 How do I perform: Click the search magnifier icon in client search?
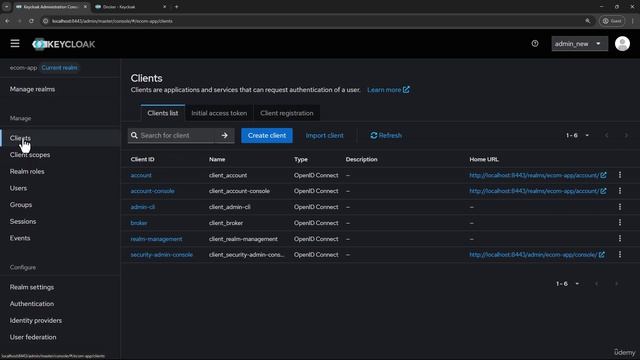coord(134,136)
